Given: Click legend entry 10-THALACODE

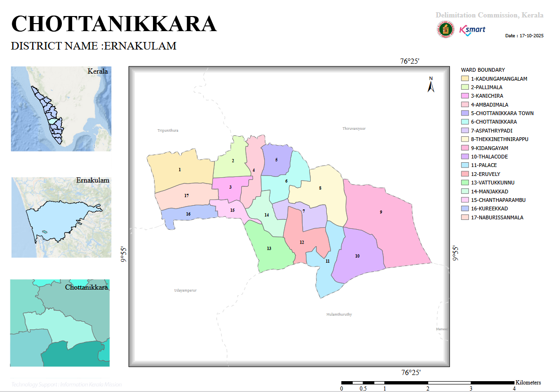Looking at the screenshot, I should point(489,157).
